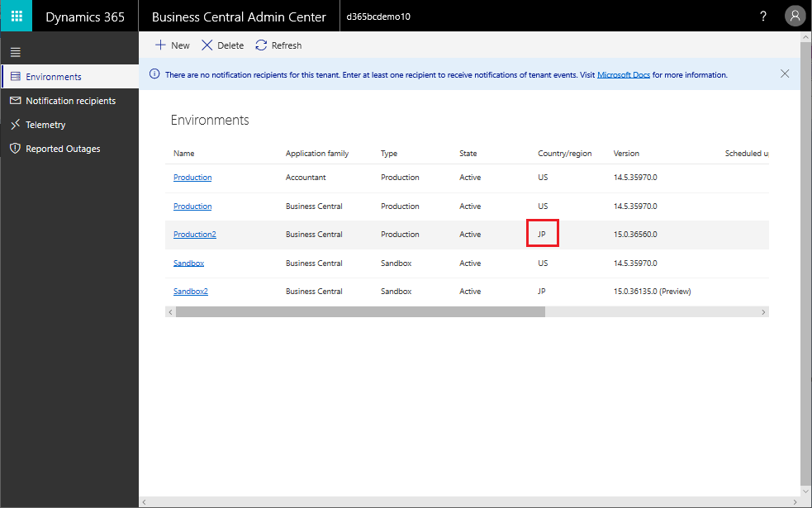Open Notification recipients page
This screenshot has height=508, width=812.
[x=70, y=101]
